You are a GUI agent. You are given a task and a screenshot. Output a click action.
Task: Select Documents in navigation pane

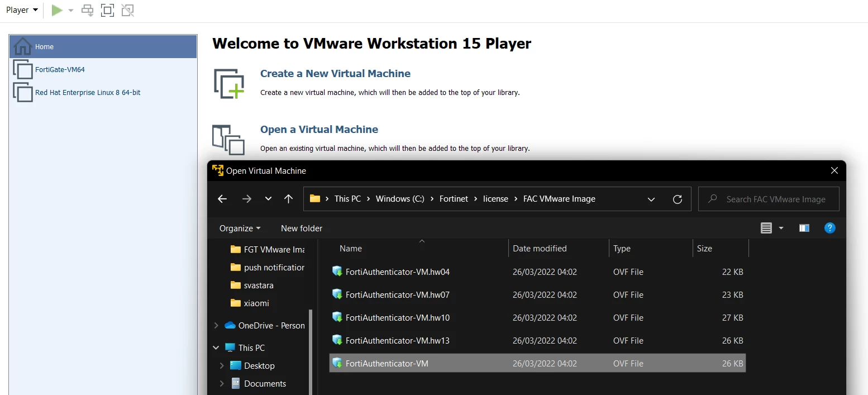click(258, 383)
